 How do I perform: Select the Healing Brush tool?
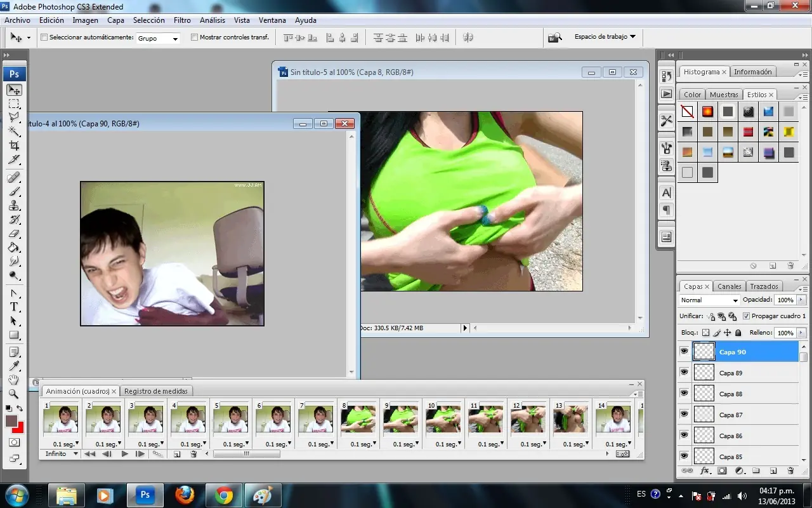[14, 177]
